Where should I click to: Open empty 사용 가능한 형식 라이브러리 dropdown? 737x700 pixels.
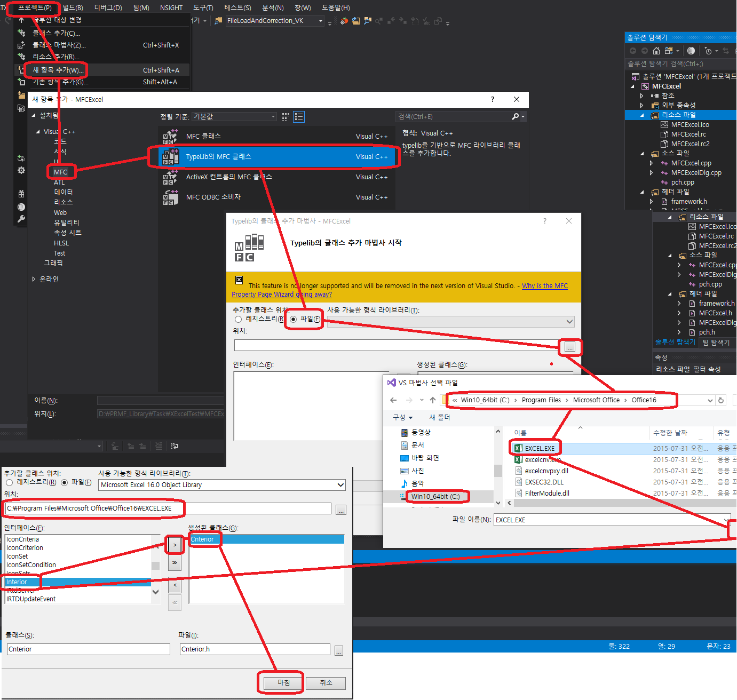point(451,321)
